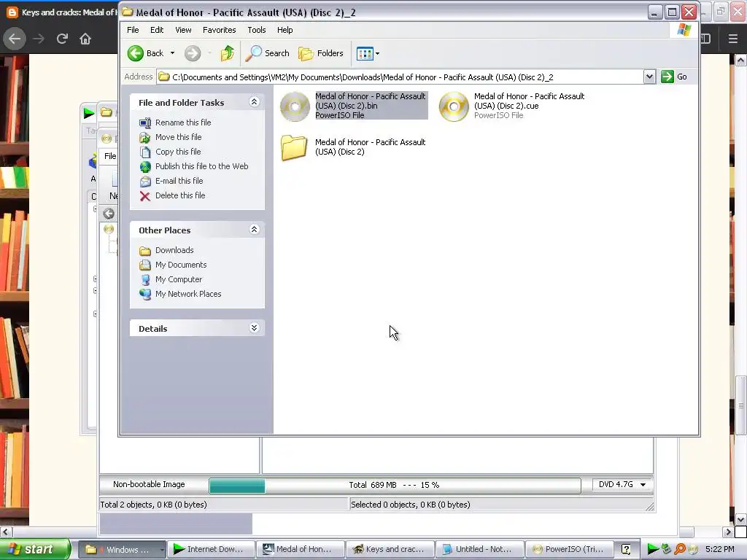This screenshot has width=747, height=560.
Task: Go up one folder level icon
Action: pyautogui.click(x=228, y=53)
